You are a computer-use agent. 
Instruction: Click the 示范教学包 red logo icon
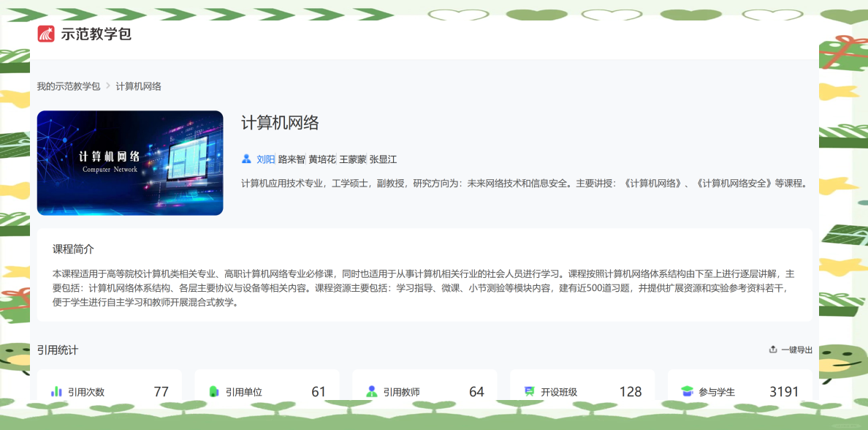(46, 34)
